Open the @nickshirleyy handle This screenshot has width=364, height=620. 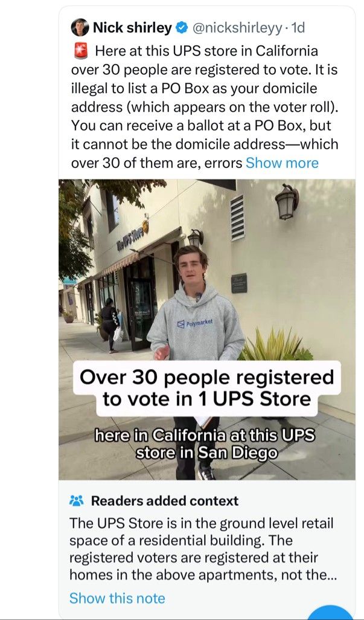237,28
